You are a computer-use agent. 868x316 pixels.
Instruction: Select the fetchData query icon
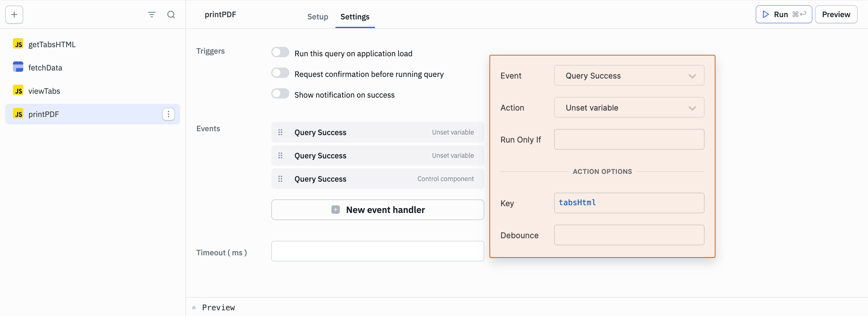[x=18, y=67]
